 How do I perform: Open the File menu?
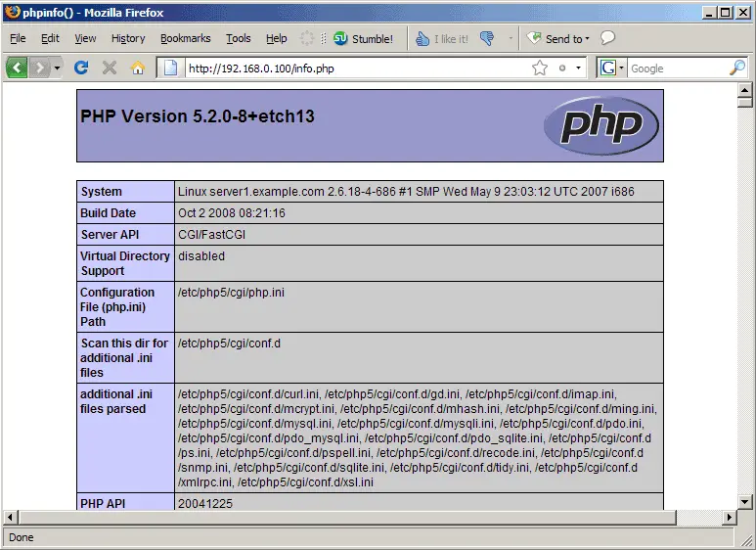click(18, 38)
